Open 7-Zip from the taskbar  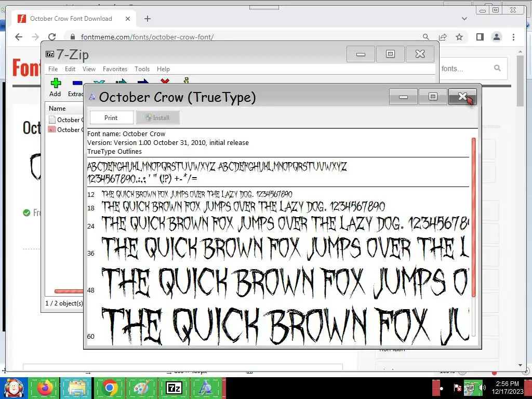pyautogui.click(x=174, y=388)
